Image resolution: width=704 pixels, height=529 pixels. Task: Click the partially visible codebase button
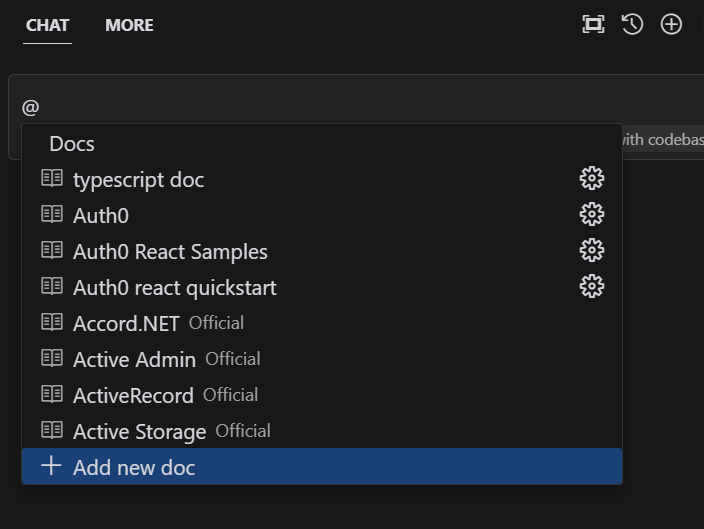(663, 140)
